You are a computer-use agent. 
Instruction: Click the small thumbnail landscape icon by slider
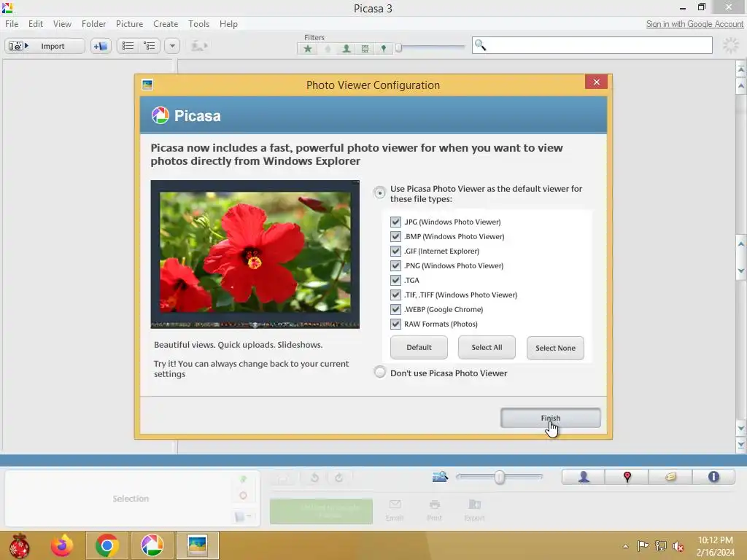(440, 477)
